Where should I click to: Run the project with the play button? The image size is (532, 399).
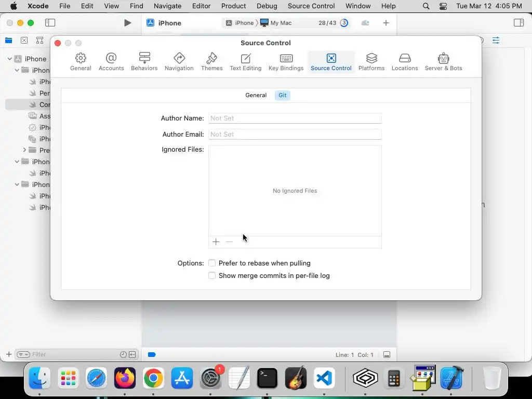click(128, 23)
